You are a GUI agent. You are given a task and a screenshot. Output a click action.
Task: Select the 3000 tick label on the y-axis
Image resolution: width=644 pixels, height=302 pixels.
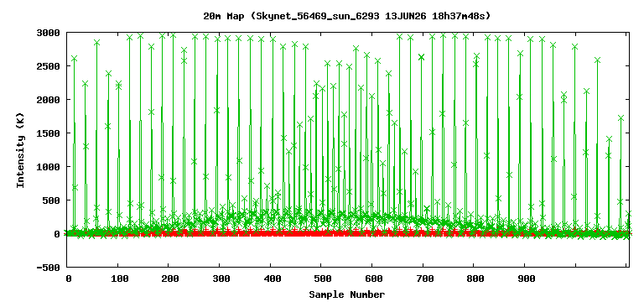pyautogui.click(x=49, y=33)
